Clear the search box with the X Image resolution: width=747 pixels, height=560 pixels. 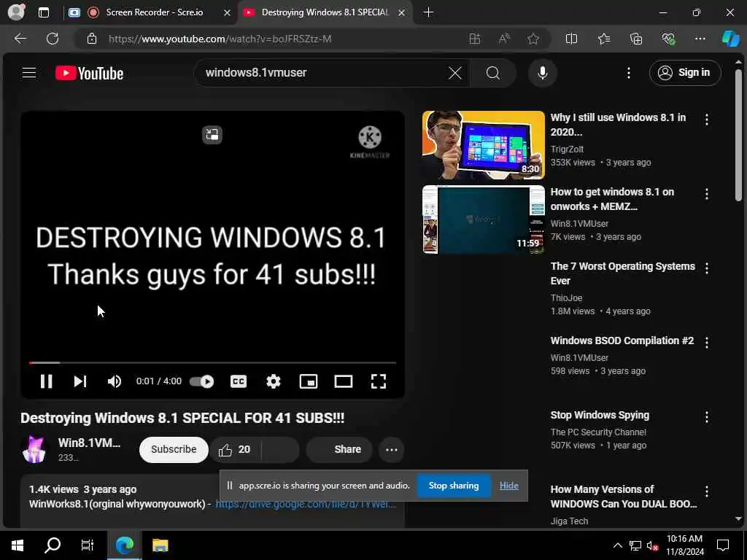coord(455,73)
